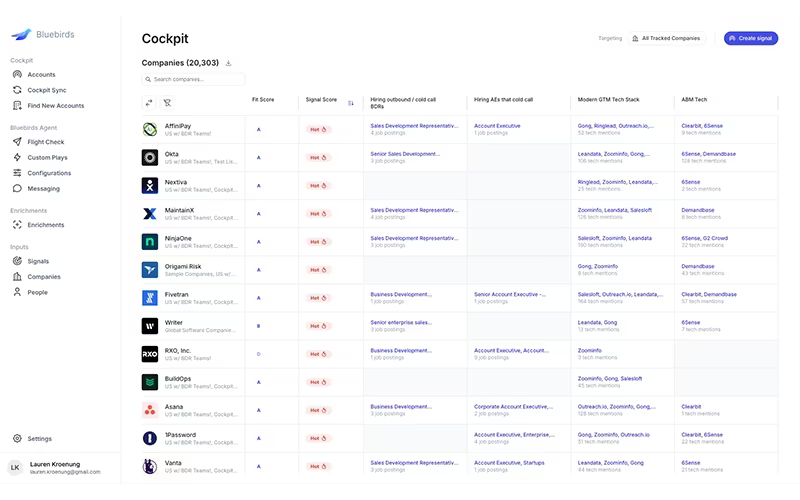The image size is (800, 500).
Task: Open Okta Senior Sales Development postings
Action: click(x=405, y=154)
